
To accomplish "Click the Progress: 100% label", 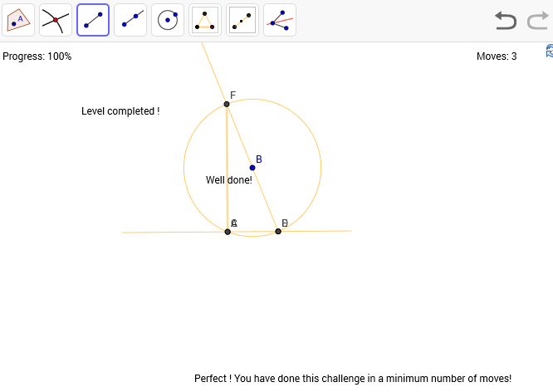I will point(37,56).
